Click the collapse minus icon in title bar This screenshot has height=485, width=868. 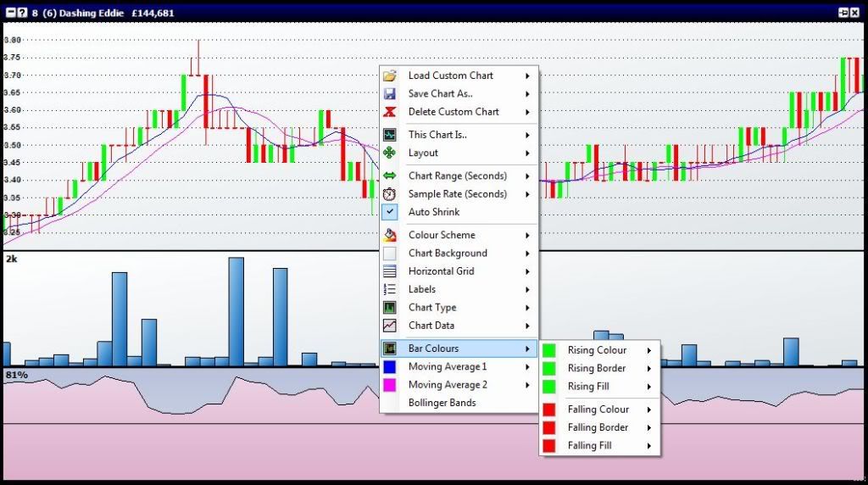(x=11, y=12)
